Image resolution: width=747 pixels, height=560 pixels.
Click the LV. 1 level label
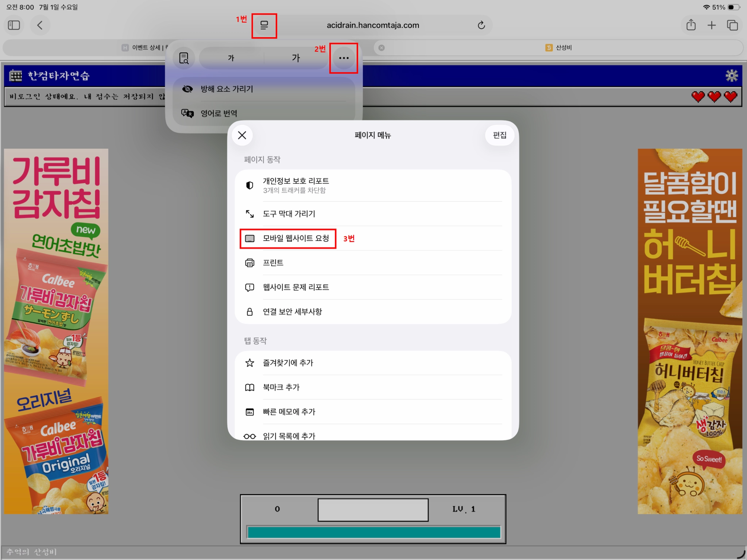tap(464, 509)
